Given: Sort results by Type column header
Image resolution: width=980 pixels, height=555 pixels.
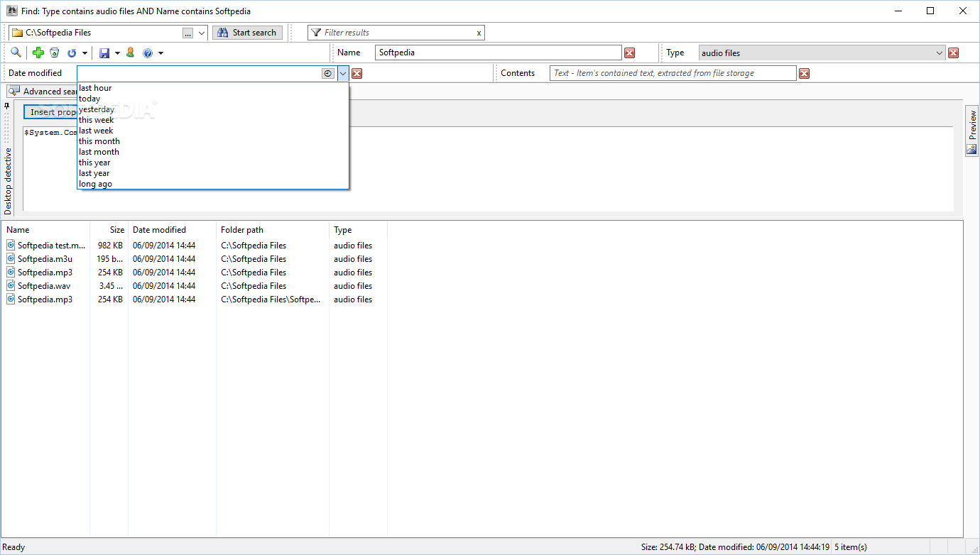Looking at the screenshot, I should pyautogui.click(x=358, y=230).
